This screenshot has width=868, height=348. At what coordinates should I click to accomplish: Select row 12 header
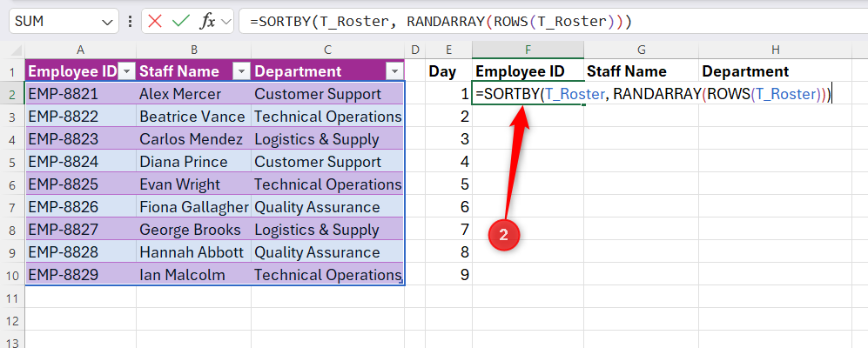click(12, 320)
